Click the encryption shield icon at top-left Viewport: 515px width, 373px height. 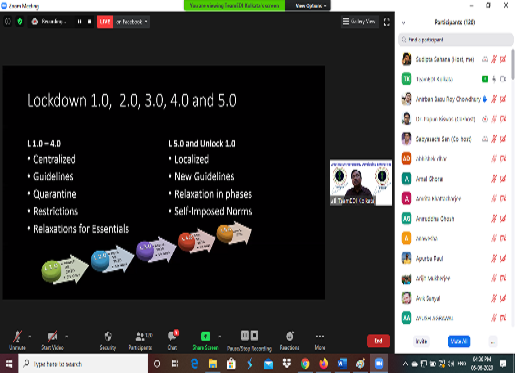tap(20, 22)
